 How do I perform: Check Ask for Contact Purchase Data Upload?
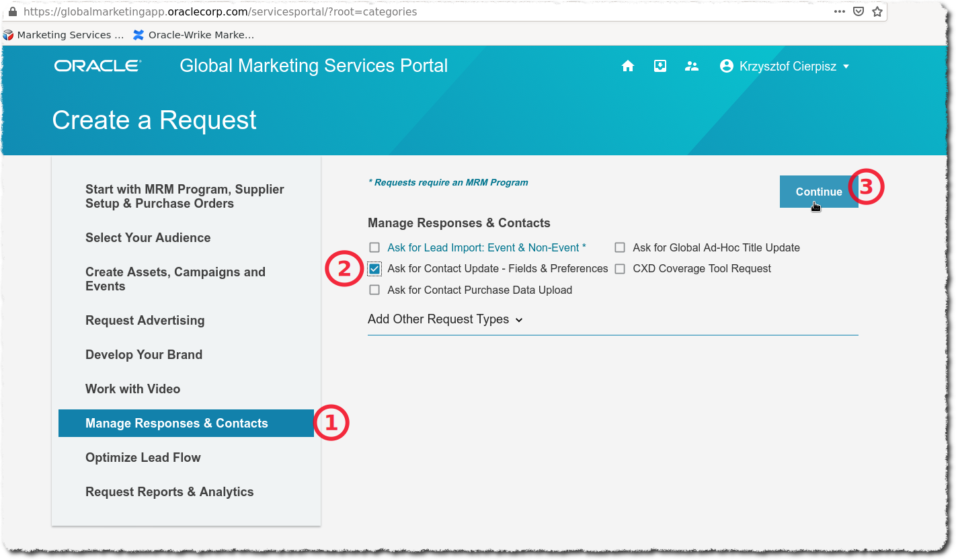pyautogui.click(x=374, y=290)
